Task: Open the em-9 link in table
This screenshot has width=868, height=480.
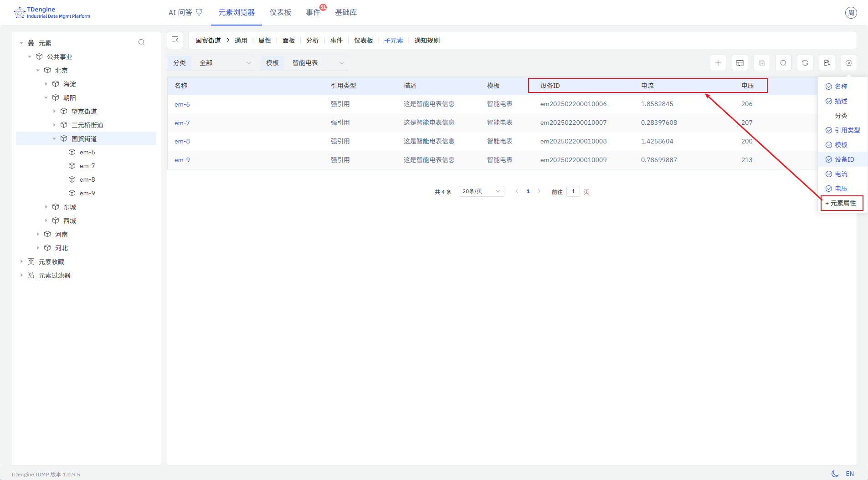Action: click(x=182, y=160)
